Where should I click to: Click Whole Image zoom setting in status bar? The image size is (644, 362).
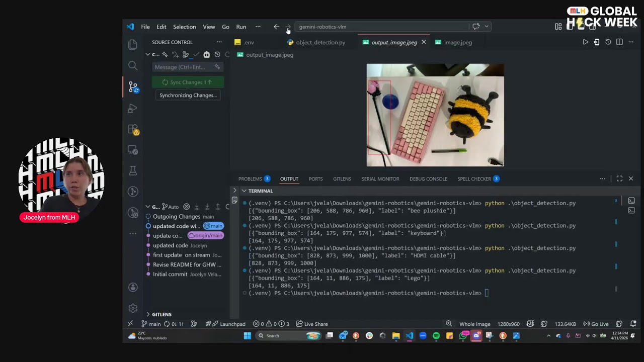point(474,324)
